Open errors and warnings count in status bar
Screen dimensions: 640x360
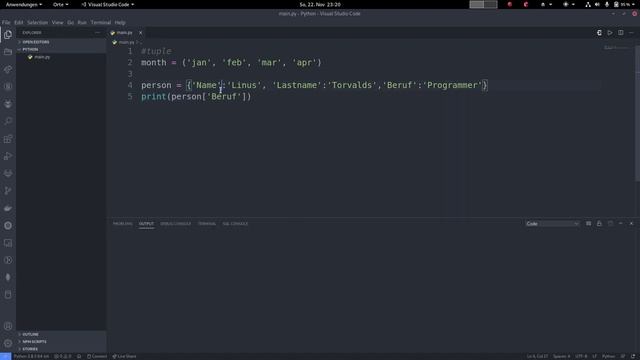pyautogui.click(x=62, y=356)
